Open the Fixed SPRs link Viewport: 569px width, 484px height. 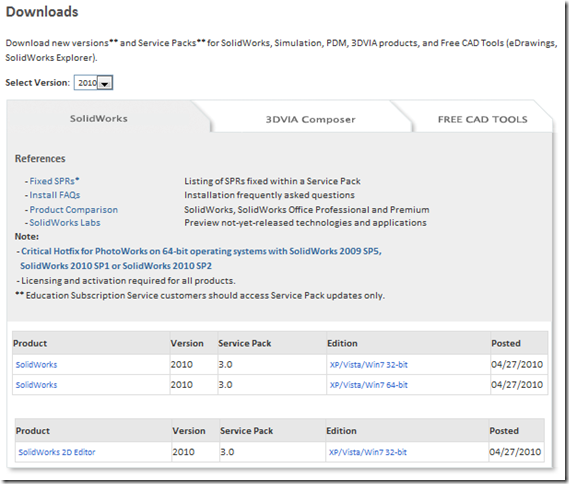pyautogui.click(x=54, y=181)
